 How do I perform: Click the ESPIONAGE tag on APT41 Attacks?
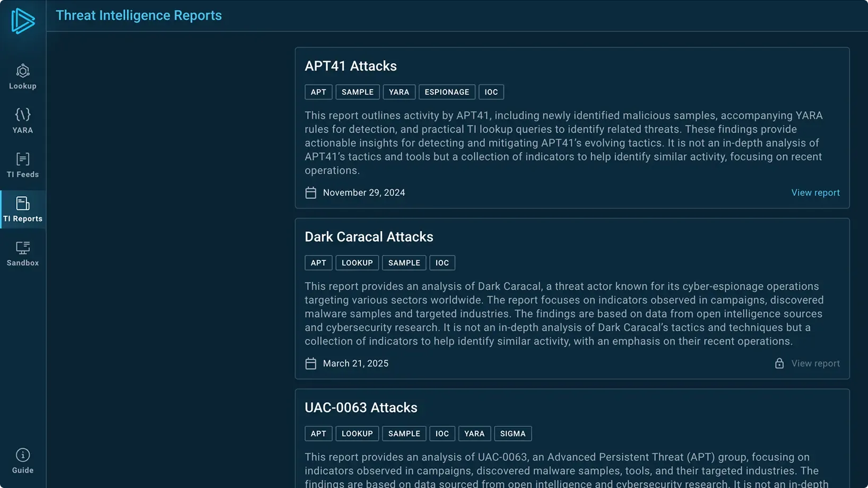[x=447, y=92]
